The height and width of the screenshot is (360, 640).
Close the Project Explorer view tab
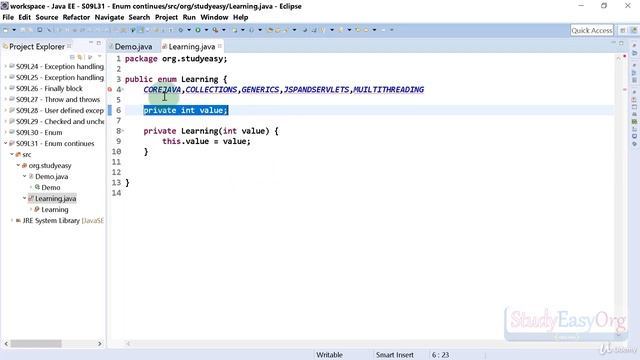tap(69, 46)
